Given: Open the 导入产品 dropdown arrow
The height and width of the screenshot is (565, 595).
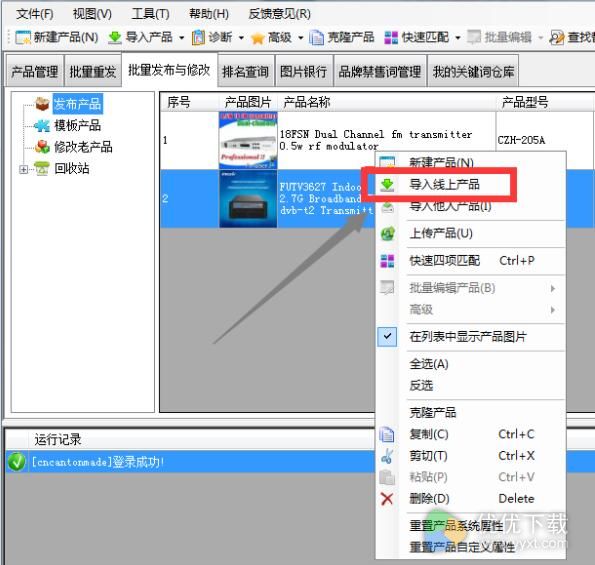Looking at the screenshot, I should (x=181, y=38).
